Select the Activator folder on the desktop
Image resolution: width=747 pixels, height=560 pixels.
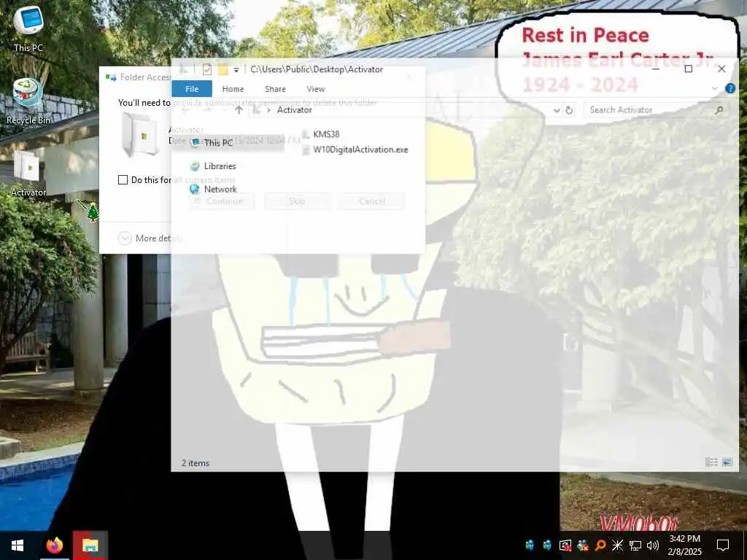click(x=28, y=174)
